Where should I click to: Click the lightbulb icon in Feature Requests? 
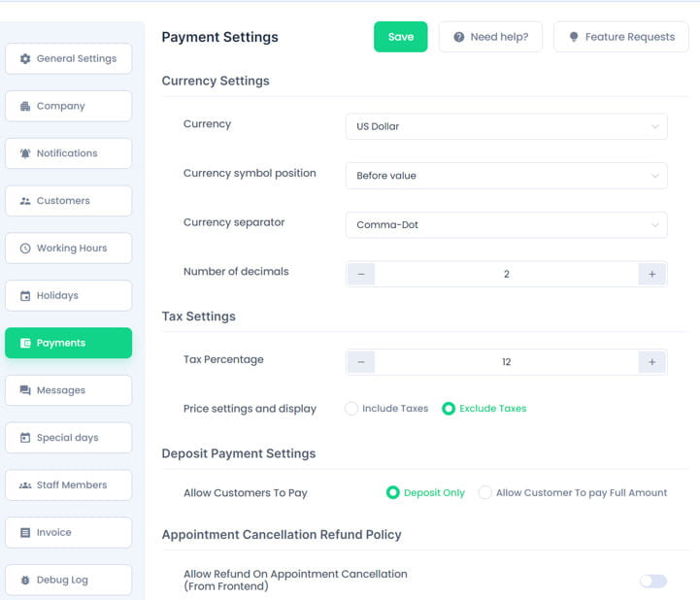click(x=574, y=37)
